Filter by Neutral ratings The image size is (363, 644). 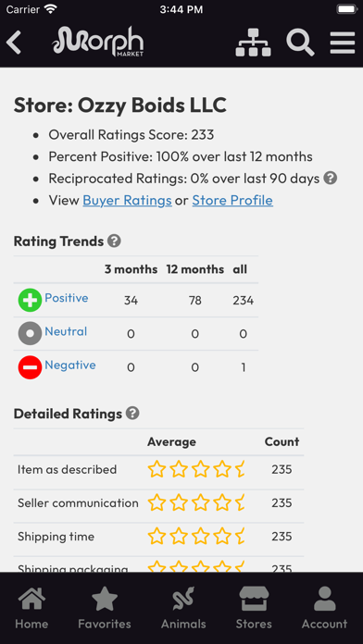click(66, 331)
